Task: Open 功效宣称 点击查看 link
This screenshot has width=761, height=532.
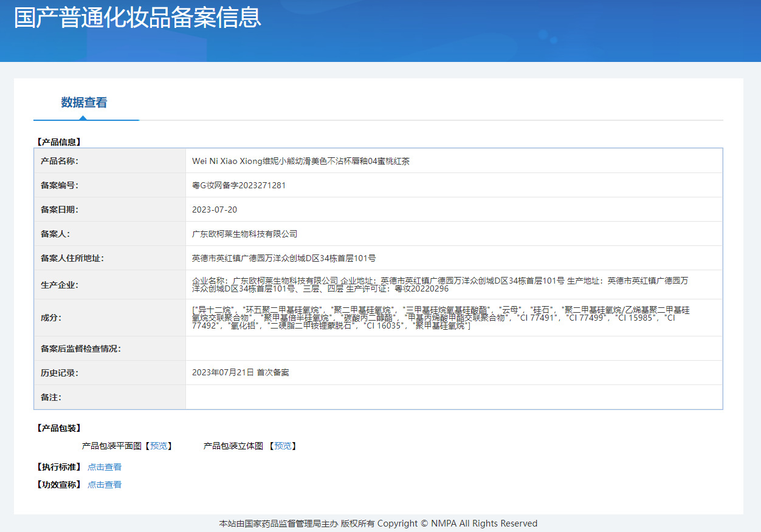Action: point(105,485)
